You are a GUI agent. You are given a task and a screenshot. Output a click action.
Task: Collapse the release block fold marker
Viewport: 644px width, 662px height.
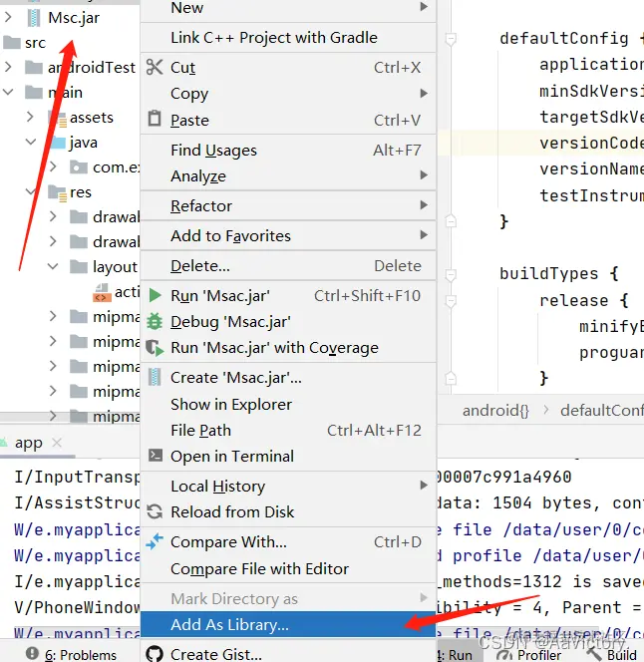(x=451, y=301)
